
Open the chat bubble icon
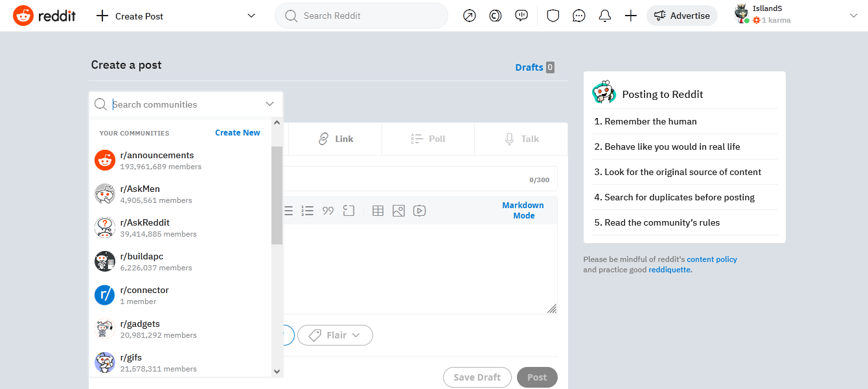click(x=579, y=16)
